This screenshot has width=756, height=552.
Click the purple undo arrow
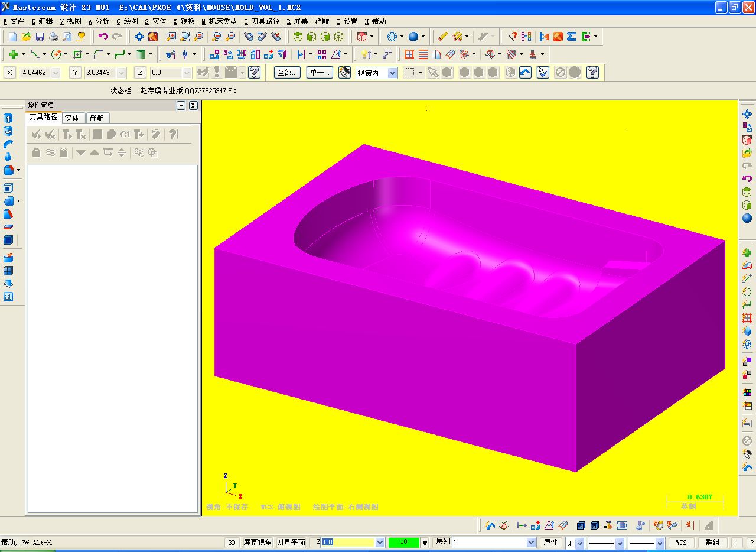pyautogui.click(x=103, y=37)
